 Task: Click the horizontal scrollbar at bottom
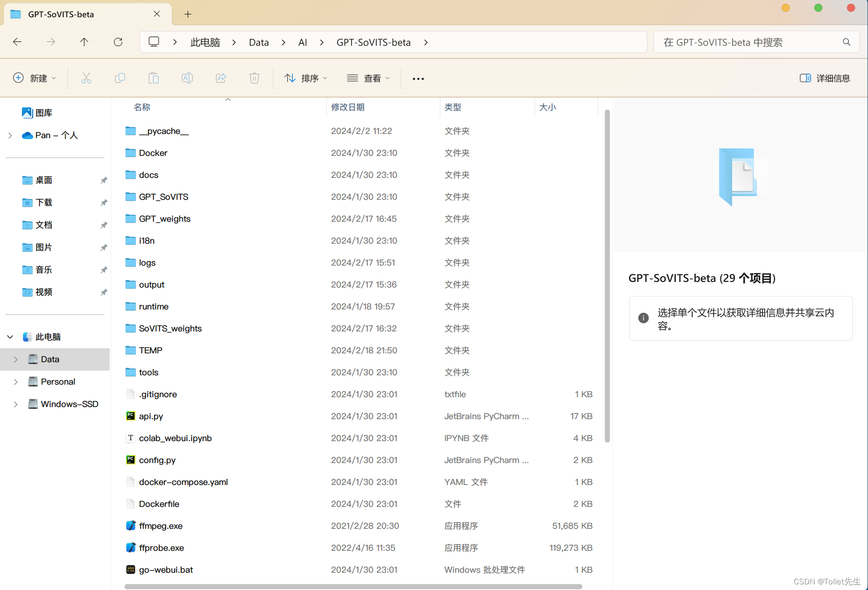point(353,586)
